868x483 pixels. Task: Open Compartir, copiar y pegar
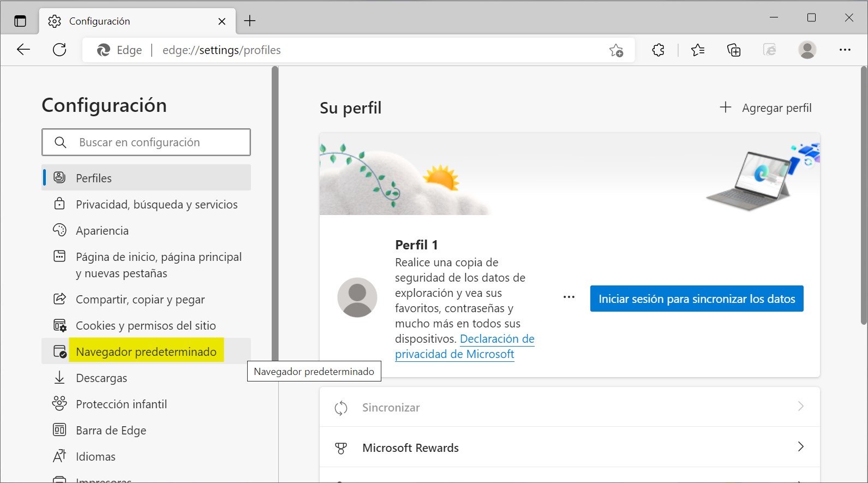[x=146, y=299]
